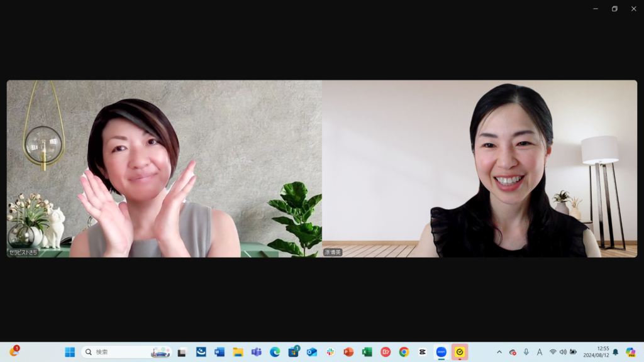The height and width of the screenshot is (362, 644).
Task: Open Microsoft Edge browser icon
Action: coord(275,352)
